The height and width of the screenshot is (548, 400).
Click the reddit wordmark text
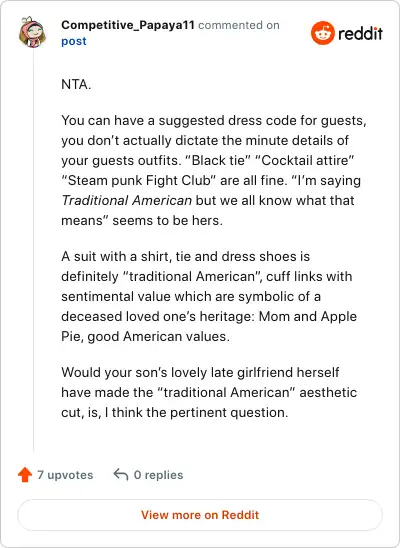(x=360, y=34)
